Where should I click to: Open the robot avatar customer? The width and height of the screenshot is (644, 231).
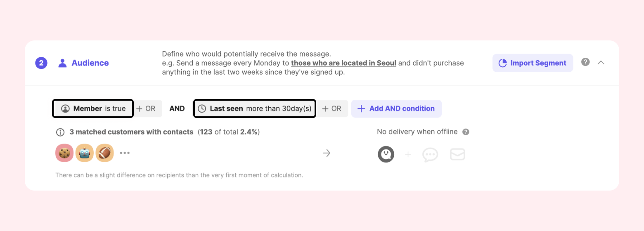click(x=84, y=153)
